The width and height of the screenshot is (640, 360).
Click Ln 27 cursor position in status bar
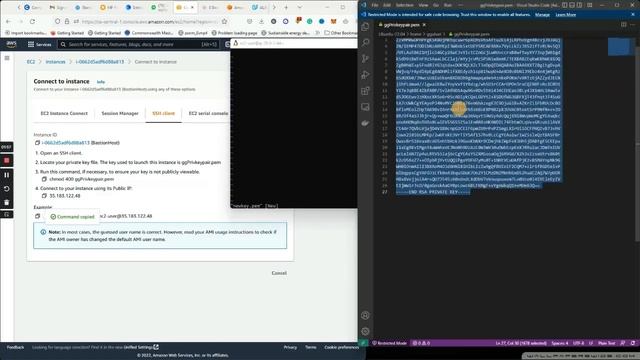click(x=521, y=343)
